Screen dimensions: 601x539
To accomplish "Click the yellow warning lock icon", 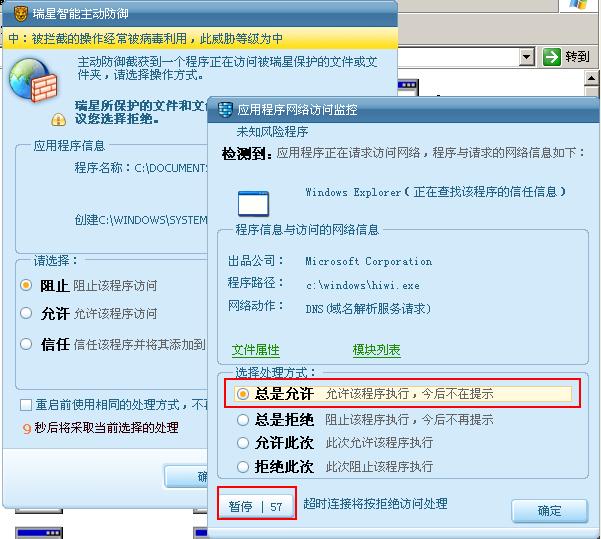I will point(58,120).
